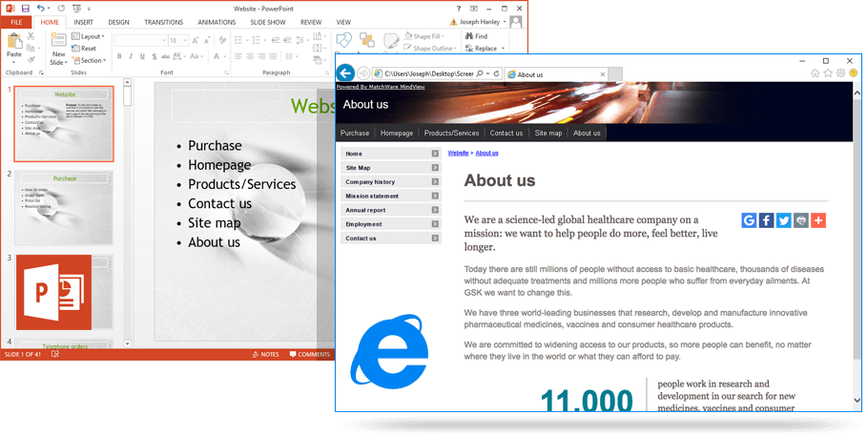Viewport: 868px width, 436px height.
Task: Open Shape Fill dropdown
Action: coord(424,36)
